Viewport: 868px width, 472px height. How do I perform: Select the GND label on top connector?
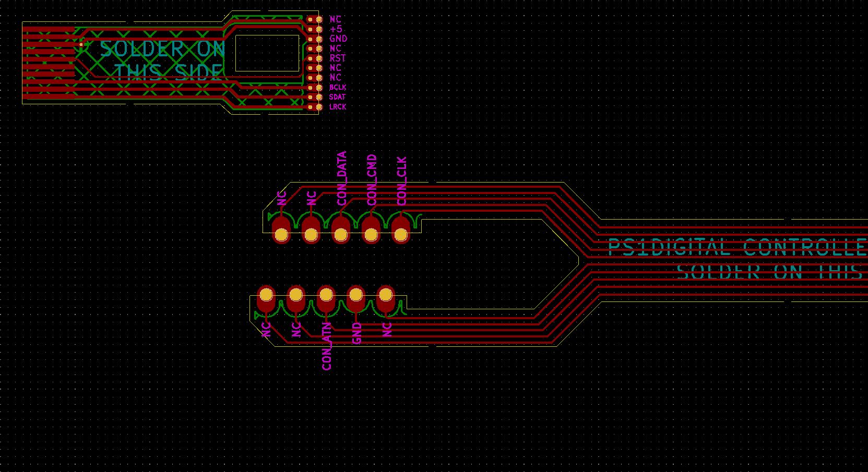pos(338,39)
